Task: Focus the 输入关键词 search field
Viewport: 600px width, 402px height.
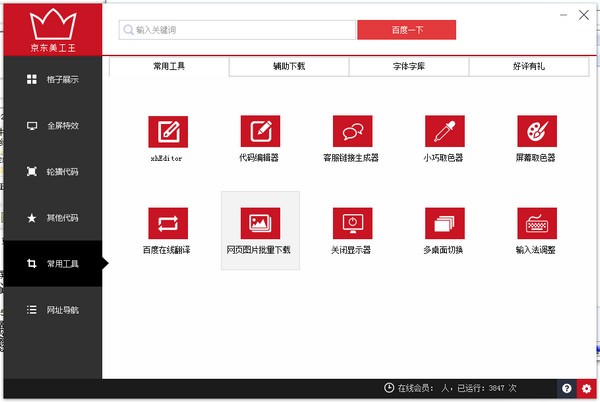Action: [237, 30]
